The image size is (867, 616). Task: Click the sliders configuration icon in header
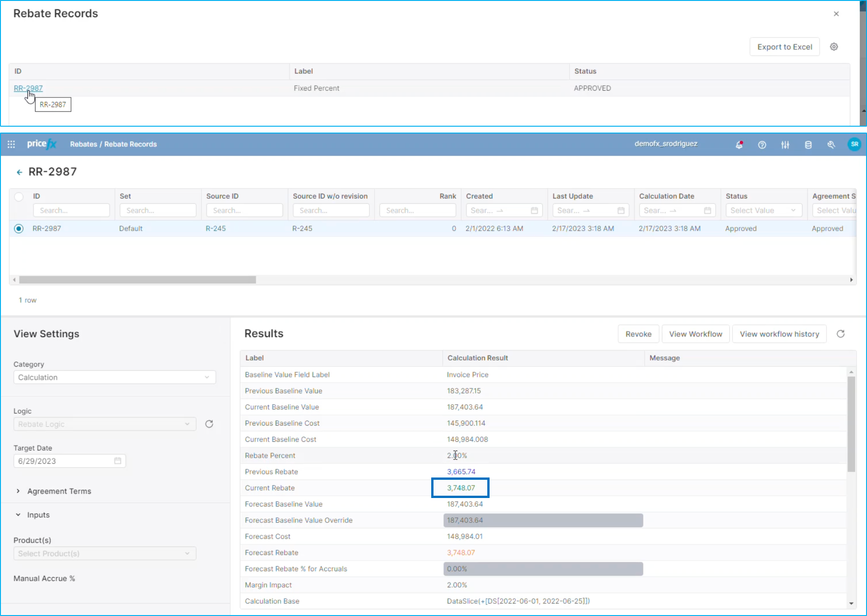(x=785, y=145)
